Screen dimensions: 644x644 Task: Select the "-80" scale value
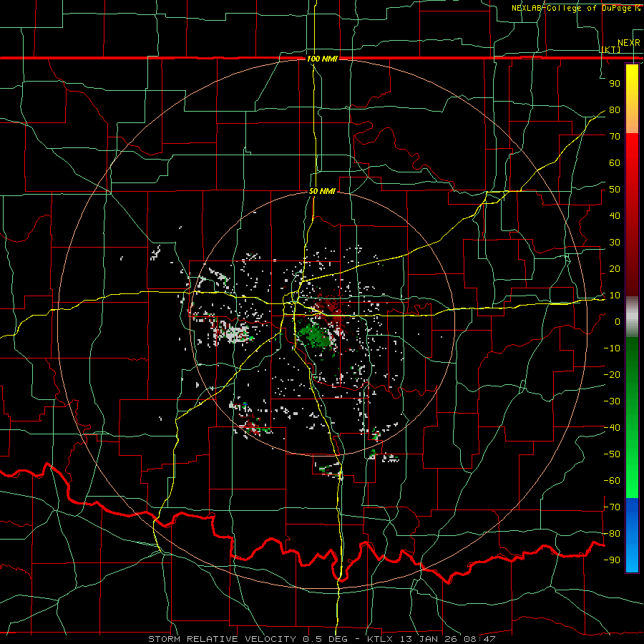612,534
